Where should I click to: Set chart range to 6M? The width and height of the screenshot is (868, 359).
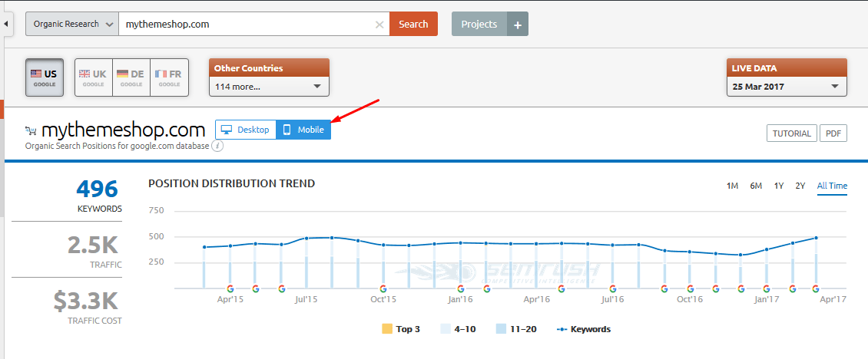[x=756, y=186]
